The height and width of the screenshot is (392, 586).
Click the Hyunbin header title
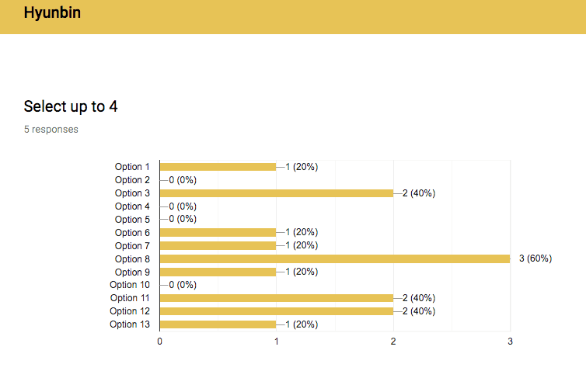(52, 12)
